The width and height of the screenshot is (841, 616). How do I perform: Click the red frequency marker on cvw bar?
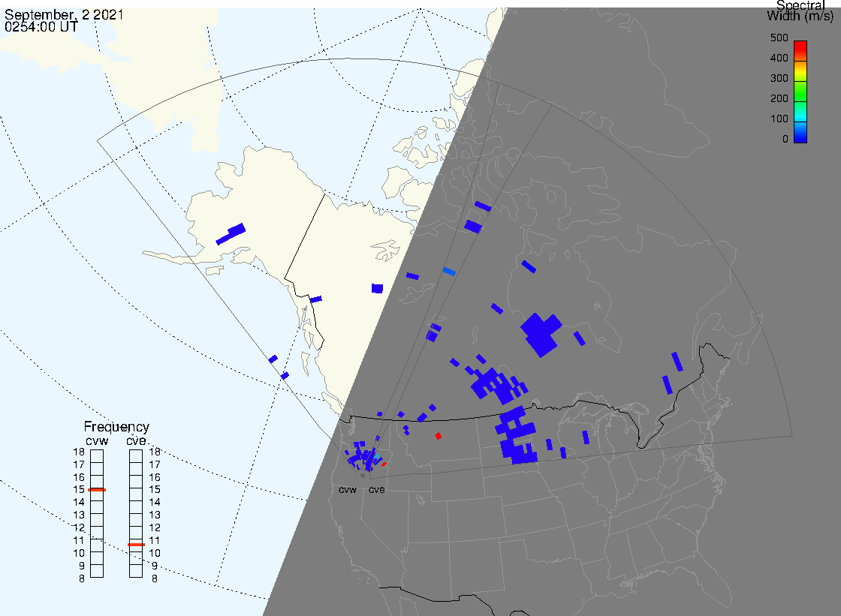click(97, 490)
